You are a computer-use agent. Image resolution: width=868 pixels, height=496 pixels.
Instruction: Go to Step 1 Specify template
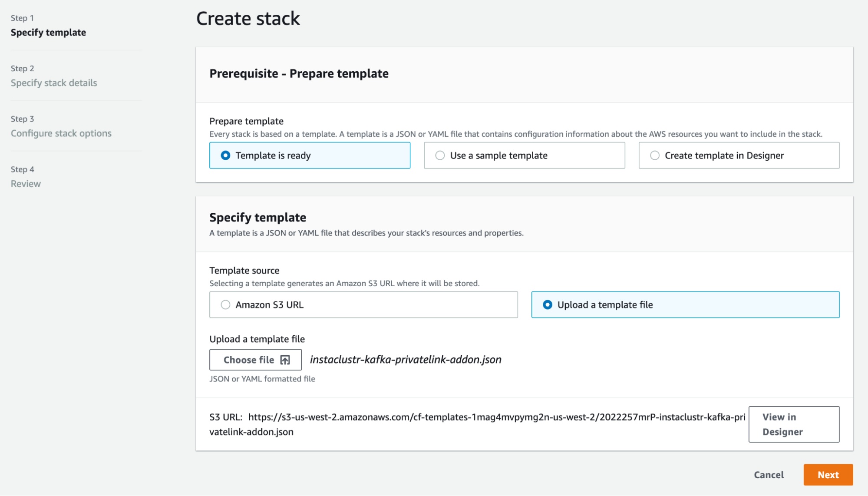point(48,33)
